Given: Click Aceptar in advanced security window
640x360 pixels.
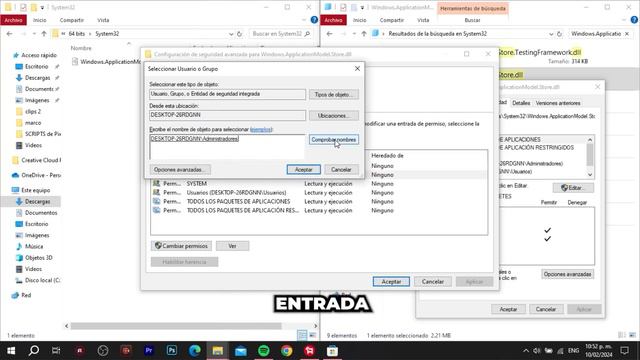Looking at the screenshot, I should [x=391, y=282].
